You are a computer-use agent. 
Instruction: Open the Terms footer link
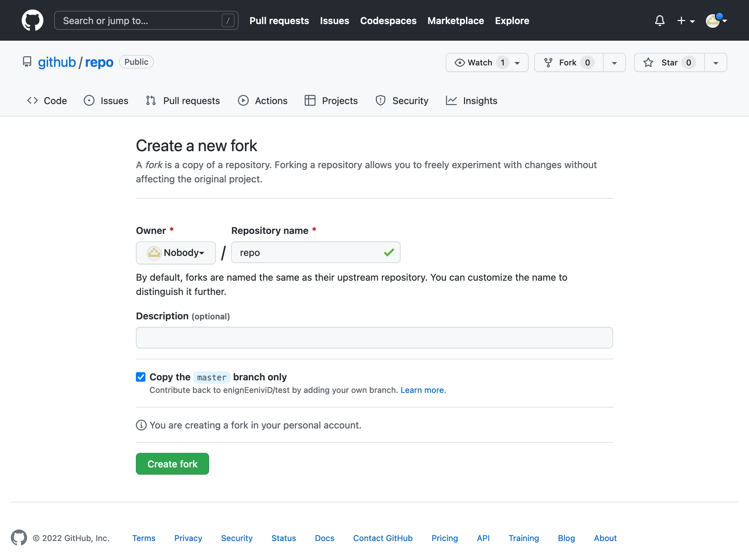coord(144,538)
